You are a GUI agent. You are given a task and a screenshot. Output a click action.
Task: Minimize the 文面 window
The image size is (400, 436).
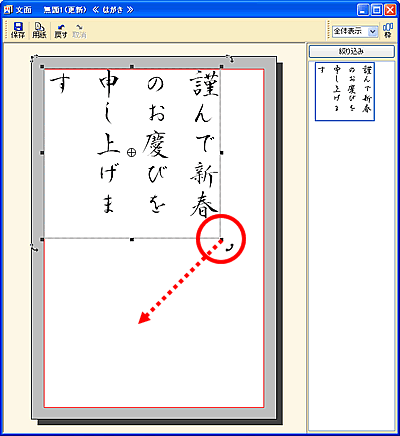click(363, 10)
